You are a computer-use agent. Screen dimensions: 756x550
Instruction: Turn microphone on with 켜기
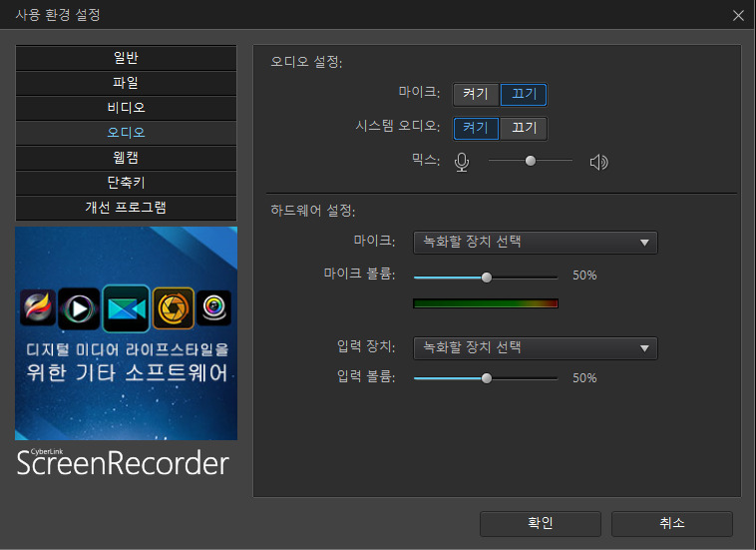(x=476, y=94)
